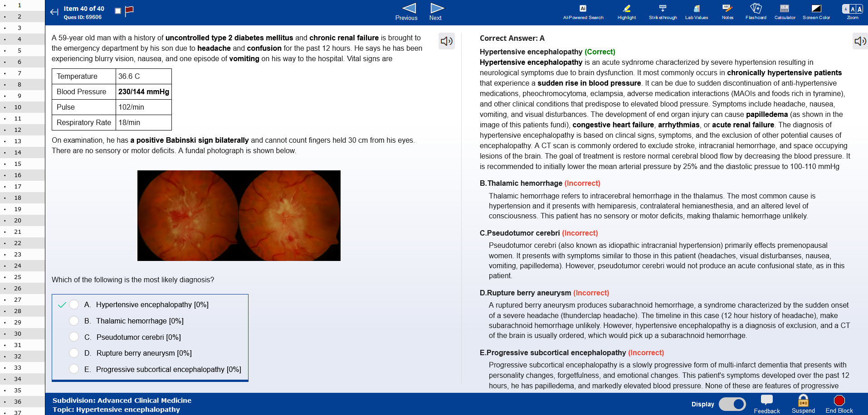Screen dimensions: 868x415
Task: End the exam block
Action: 839,404
